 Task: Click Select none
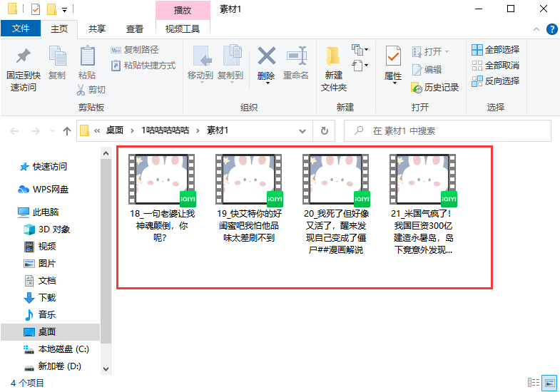coord(495,66)
